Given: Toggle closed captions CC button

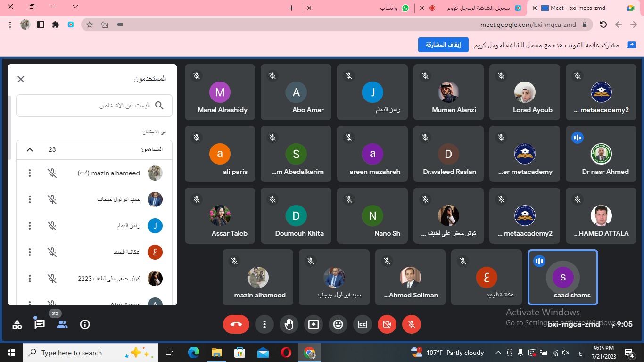Looking at the screenshot, I should pyautogui.click(x=363, y=324).
